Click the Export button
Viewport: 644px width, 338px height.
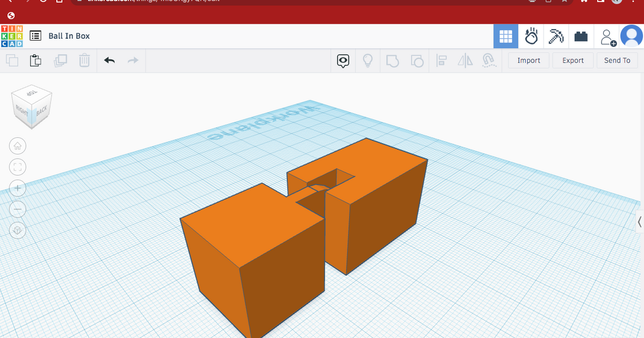(573, 61)
